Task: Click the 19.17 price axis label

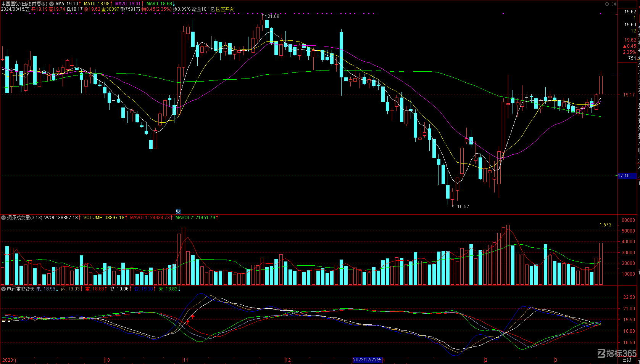Action: click(x=629, y=95)
